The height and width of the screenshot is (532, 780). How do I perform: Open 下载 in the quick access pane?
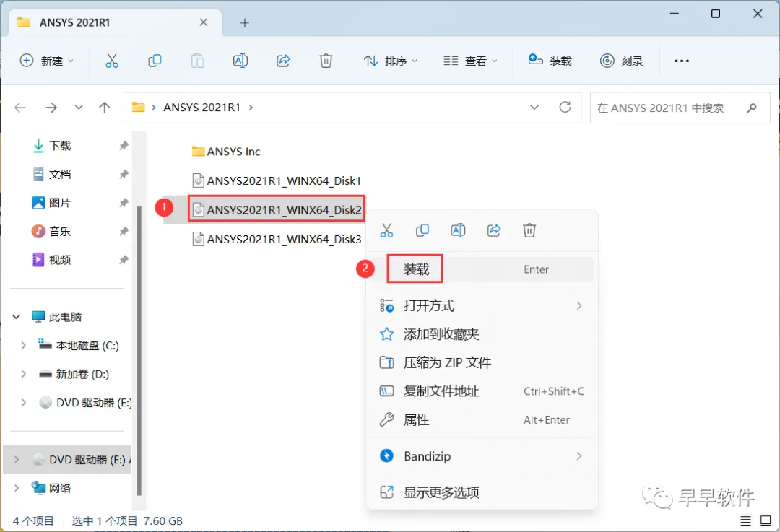click(x=52, y=146)
